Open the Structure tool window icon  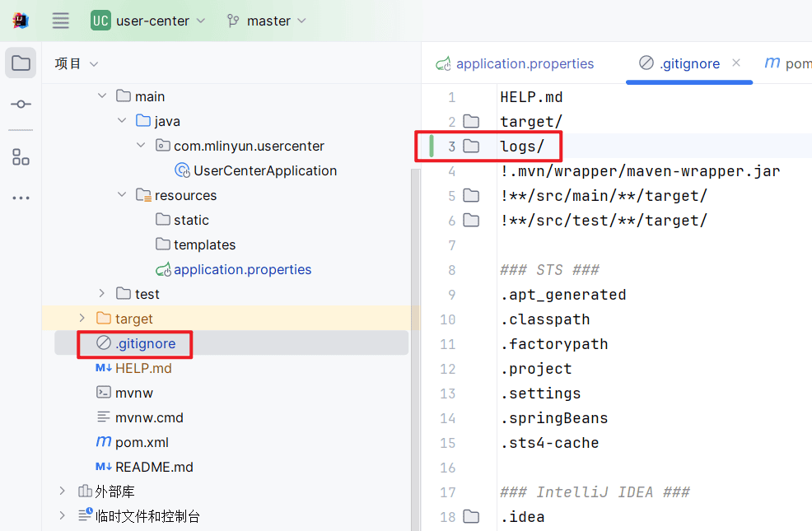(21, 156)
